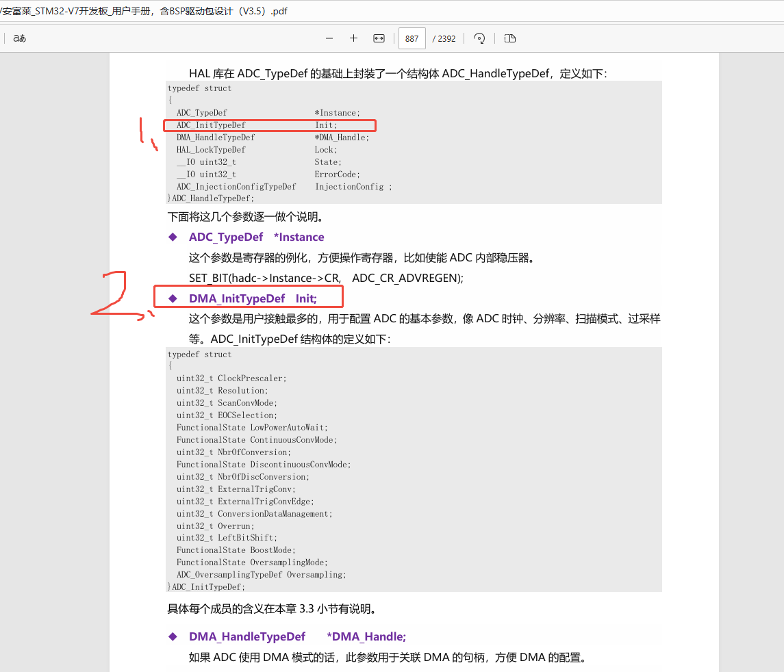Image resolution: width=784 pixels, height=672 pixels.
Task: Select the PDF document title tab
Action: pos(144,11)
